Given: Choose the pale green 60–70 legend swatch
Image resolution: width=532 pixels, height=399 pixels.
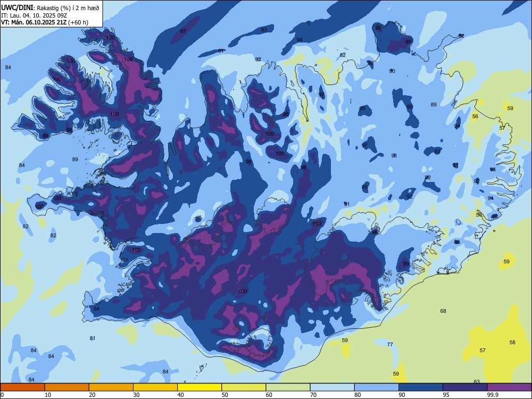Looking at the screenshot, I should click(x=288, y=387).
